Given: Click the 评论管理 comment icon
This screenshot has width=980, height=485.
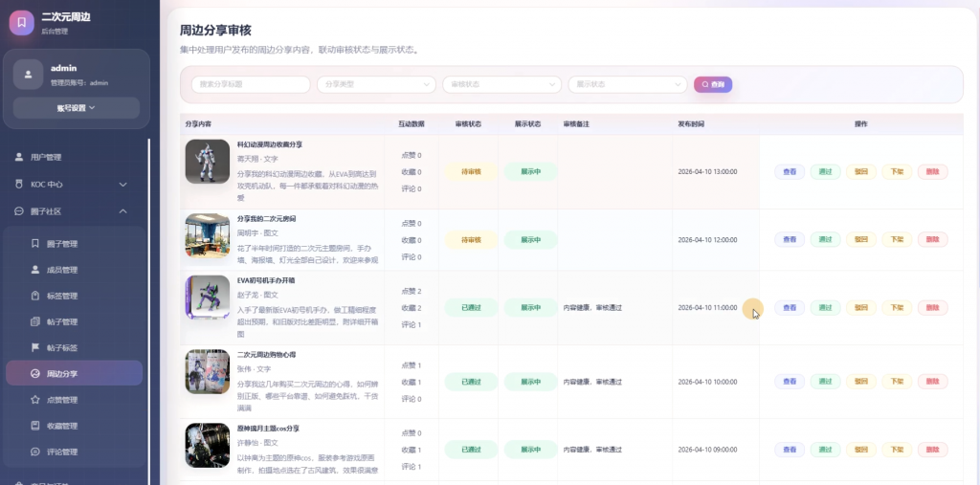Looking at the screenshot, I should coord(35,452).
